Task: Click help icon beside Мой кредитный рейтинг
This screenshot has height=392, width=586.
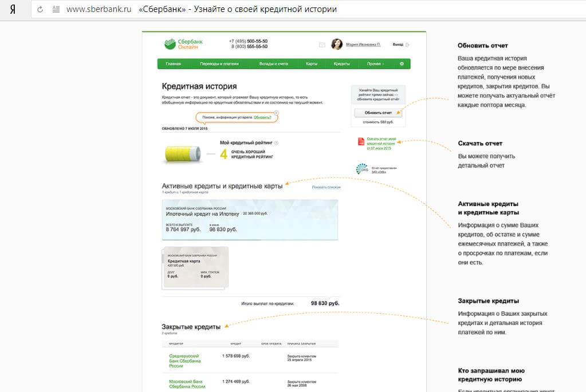Action: click(277, 143)
